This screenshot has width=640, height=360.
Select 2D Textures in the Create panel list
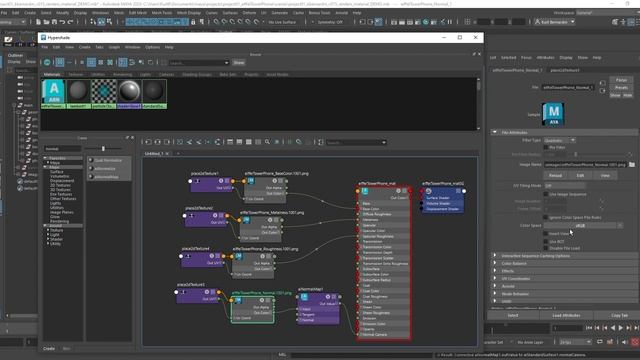pyautogui.click(x=60, y=185)
